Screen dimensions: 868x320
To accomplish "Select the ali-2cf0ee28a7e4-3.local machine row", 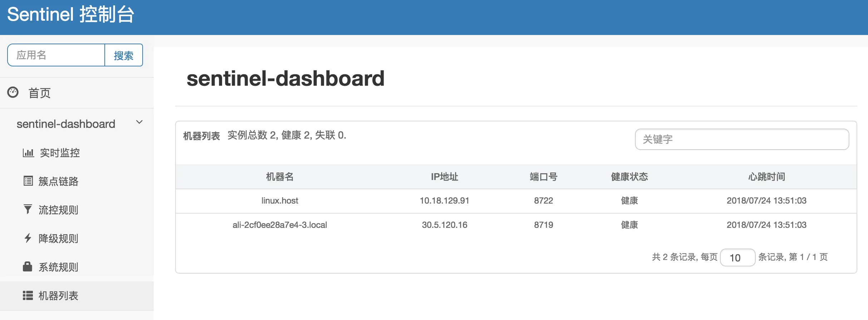I will point(280,225).
